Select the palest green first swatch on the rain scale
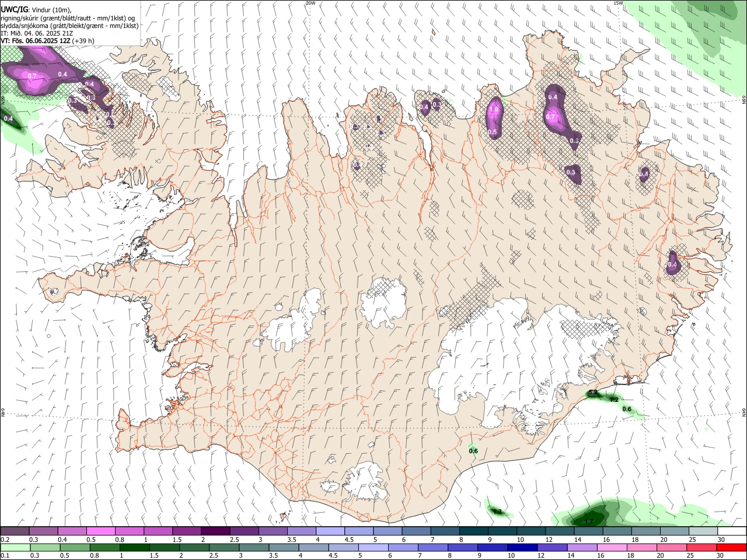 (15, 547)
